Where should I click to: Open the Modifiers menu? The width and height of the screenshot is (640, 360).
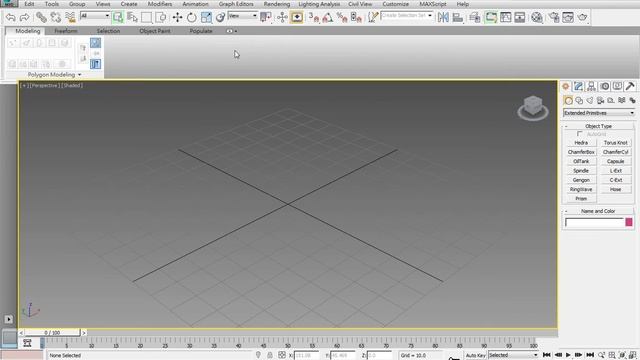pos(160,4)
